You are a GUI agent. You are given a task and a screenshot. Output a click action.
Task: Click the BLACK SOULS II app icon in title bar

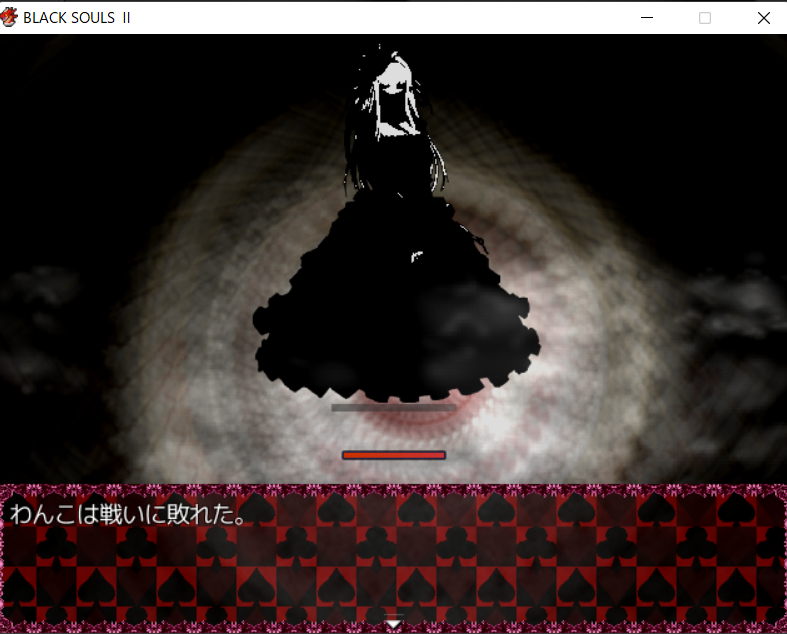pos(9,18)
